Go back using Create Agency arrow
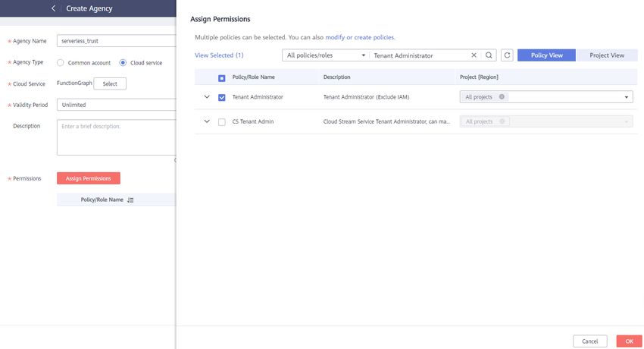 click(x=53, y=8)
